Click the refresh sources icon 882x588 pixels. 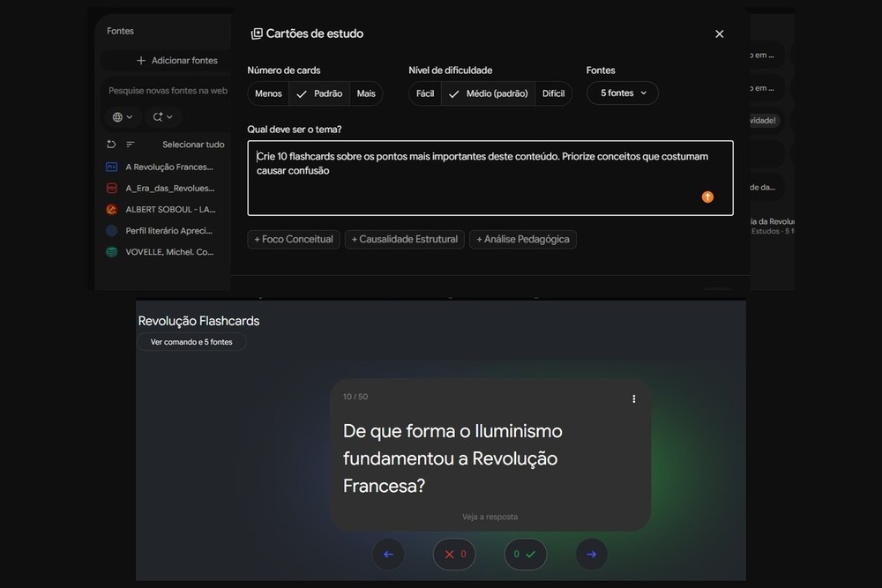(111, 145)
